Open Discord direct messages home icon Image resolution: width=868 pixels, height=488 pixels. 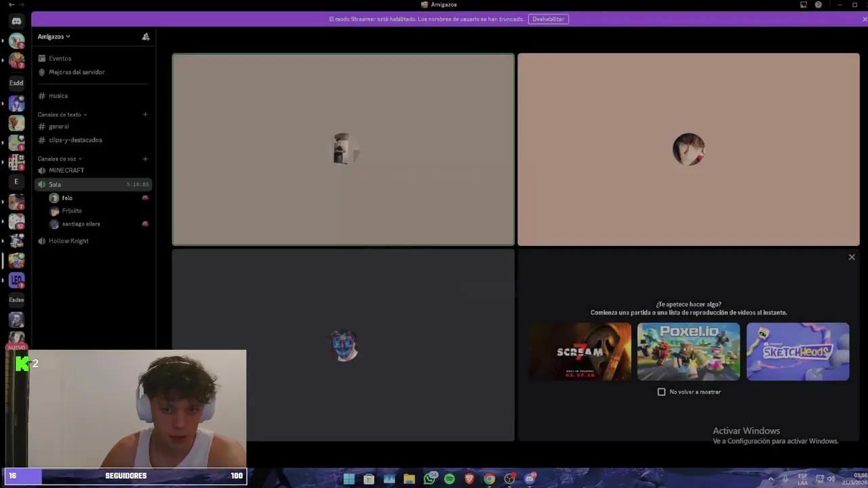16,21
